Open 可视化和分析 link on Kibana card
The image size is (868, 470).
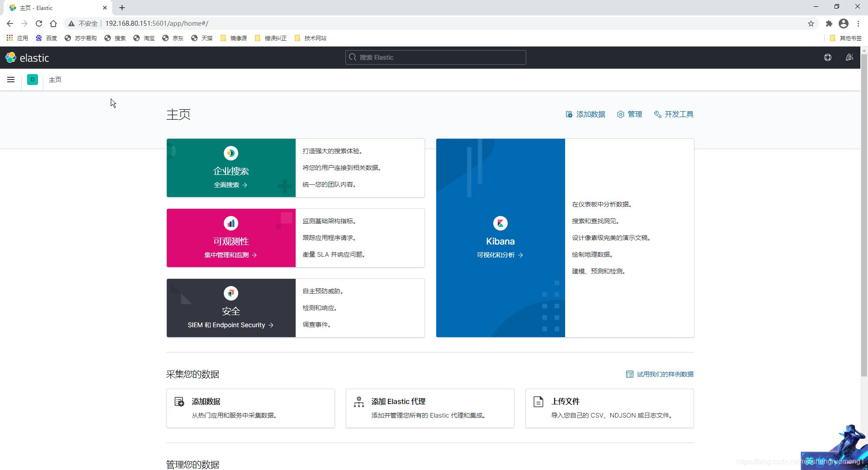(x=500, y=255)
